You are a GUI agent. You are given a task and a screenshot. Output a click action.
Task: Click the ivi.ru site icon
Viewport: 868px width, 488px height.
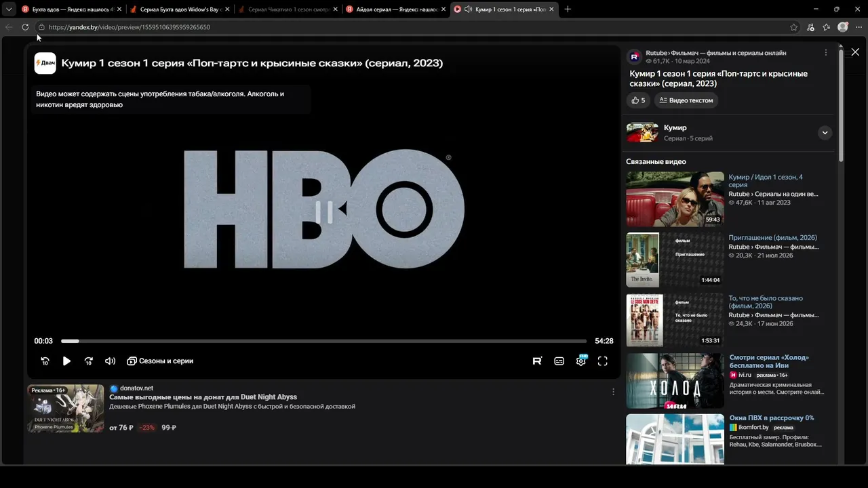(733, 375)
